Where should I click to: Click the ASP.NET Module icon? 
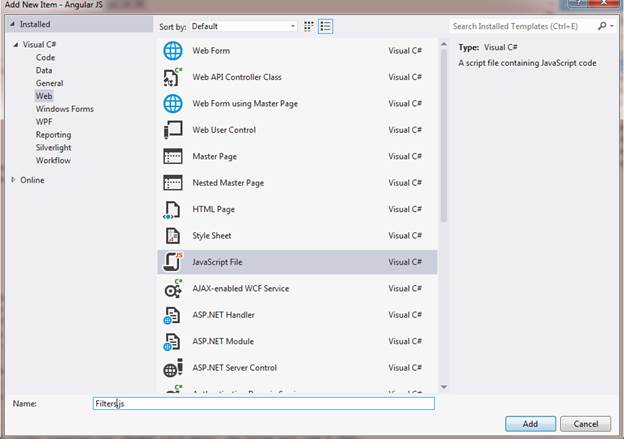pyautogui.click(x=172, y=341)
